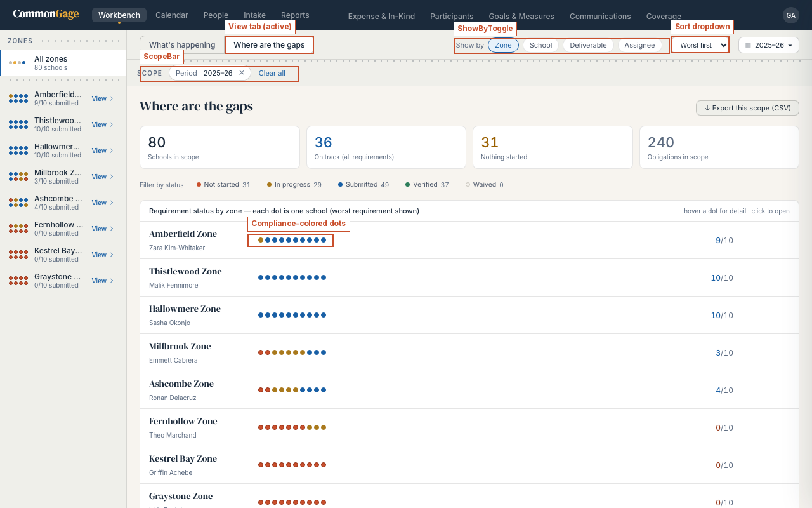Filter by Not started status swatch

pos(199,185)
